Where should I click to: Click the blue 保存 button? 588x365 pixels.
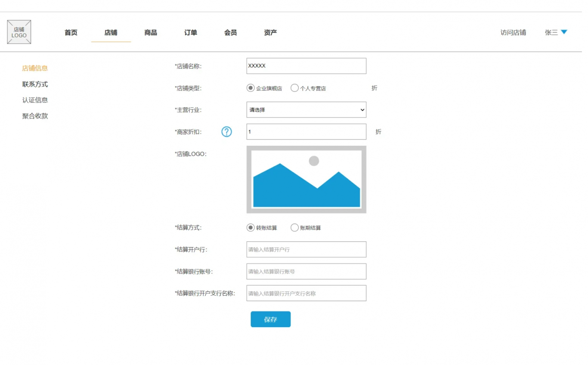click(271, 319)
